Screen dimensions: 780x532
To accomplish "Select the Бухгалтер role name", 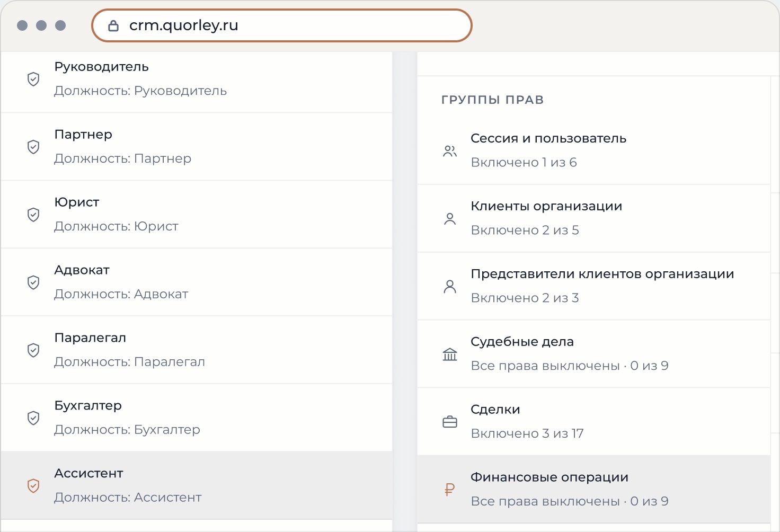I will (88, 406).
